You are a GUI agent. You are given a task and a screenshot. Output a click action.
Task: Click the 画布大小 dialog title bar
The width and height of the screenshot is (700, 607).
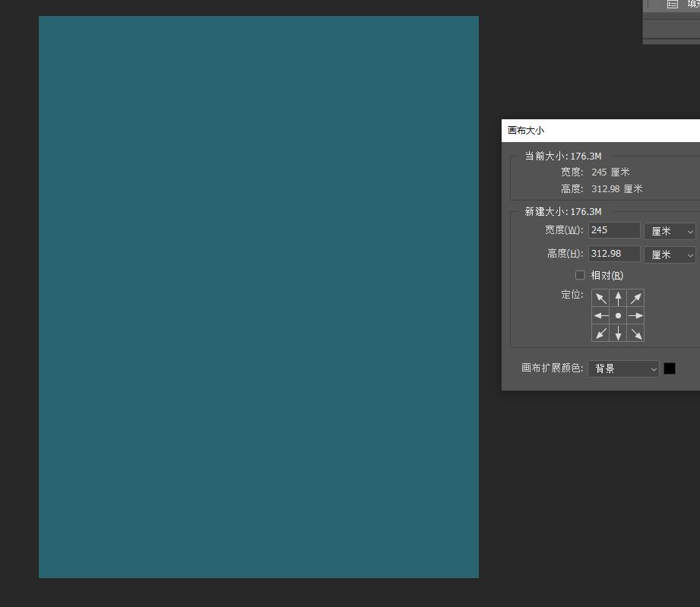click(x=601, y=131)
